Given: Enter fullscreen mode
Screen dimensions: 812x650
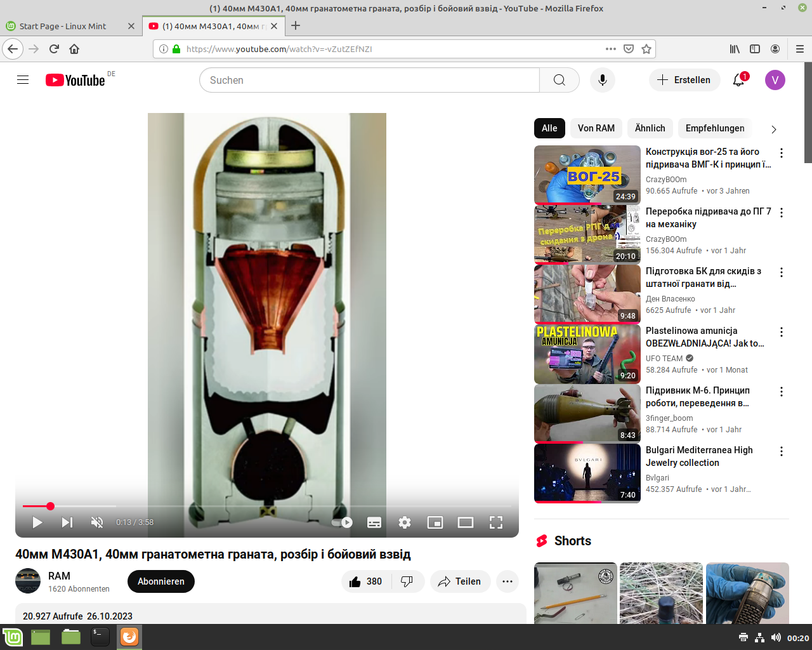Looking at the screenshot, I should (x=496, y=522).
